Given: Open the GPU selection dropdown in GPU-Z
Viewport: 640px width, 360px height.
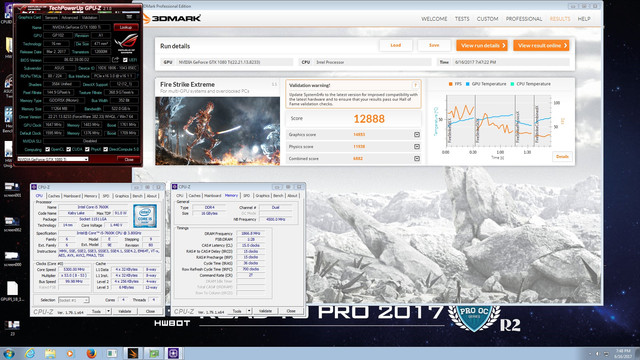Looking at the screenshot, I should (53, 159).
